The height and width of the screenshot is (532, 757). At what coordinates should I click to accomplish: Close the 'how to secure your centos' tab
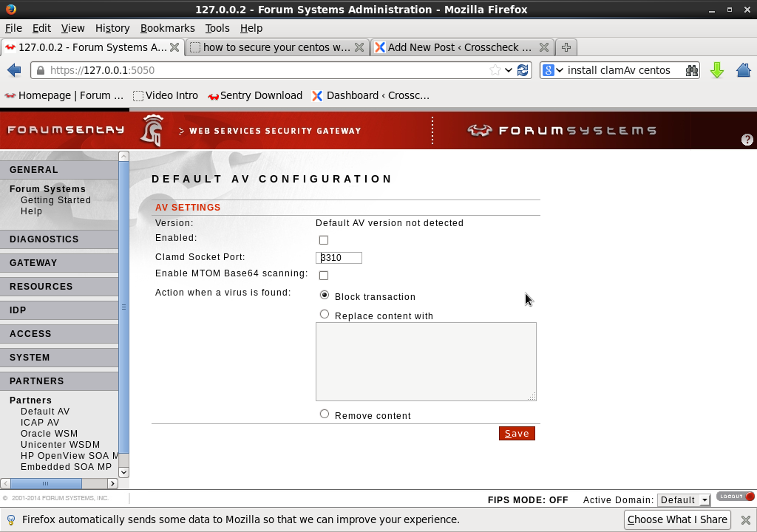[x=359, y=47]
